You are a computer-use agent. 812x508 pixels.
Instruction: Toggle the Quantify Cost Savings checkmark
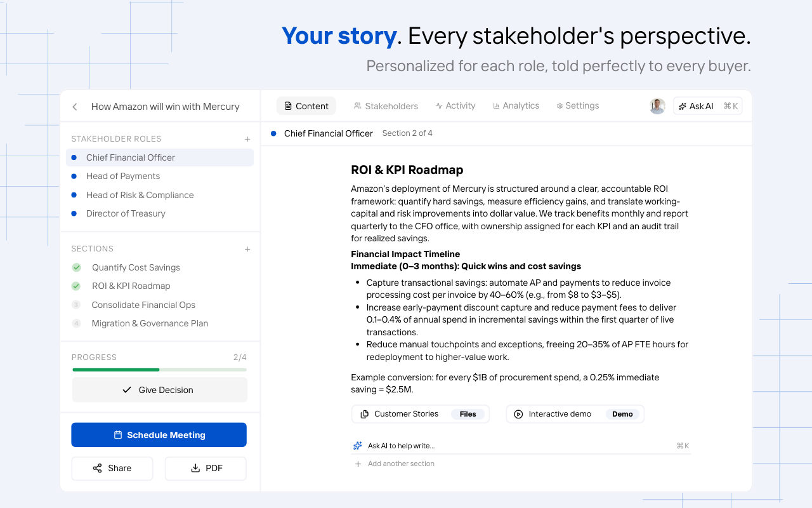(77, 267)
